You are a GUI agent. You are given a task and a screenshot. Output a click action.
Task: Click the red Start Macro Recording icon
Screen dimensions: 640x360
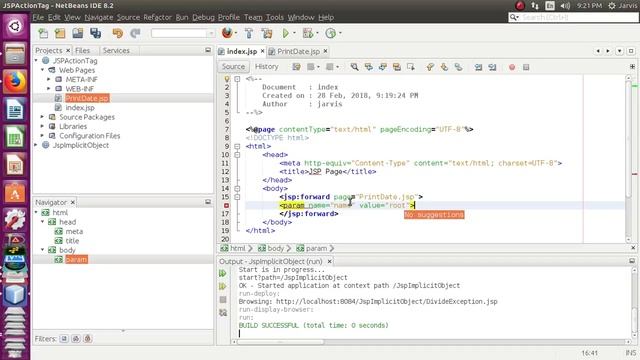click(512, 67)
